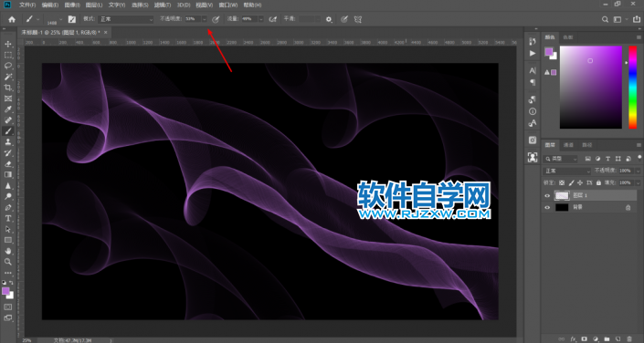Open the File (F) menu
Viewport: 644px width, 343px height.
click(27, 5)
